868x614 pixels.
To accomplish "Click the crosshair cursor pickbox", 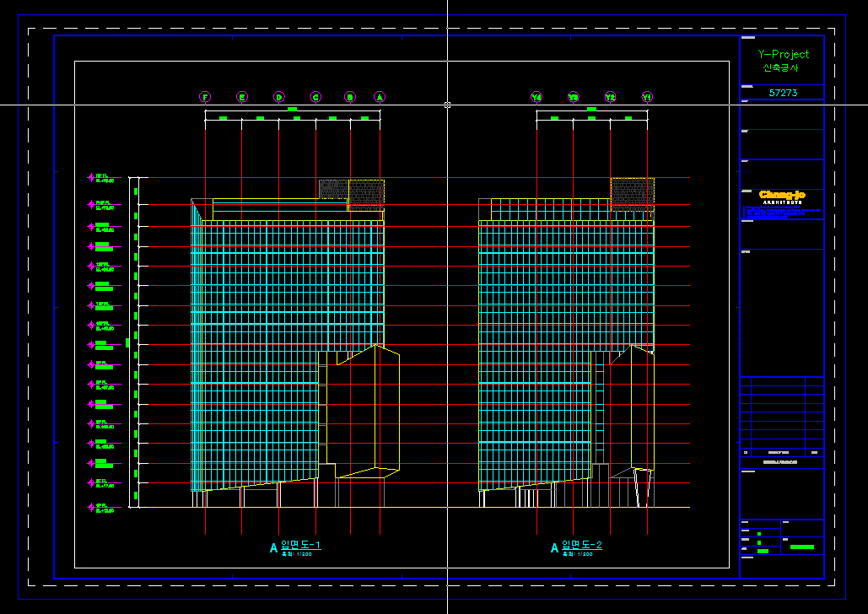I will tap(447, 105).
